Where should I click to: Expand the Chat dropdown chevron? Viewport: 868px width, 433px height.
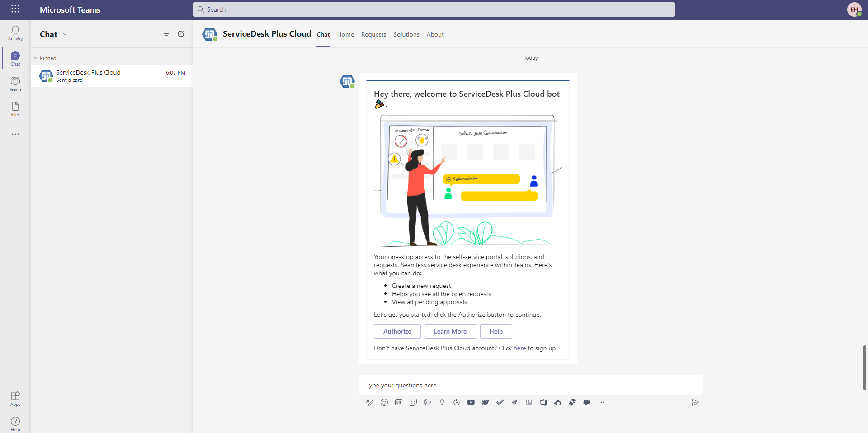pyautogui.click(x=65, y=34)
